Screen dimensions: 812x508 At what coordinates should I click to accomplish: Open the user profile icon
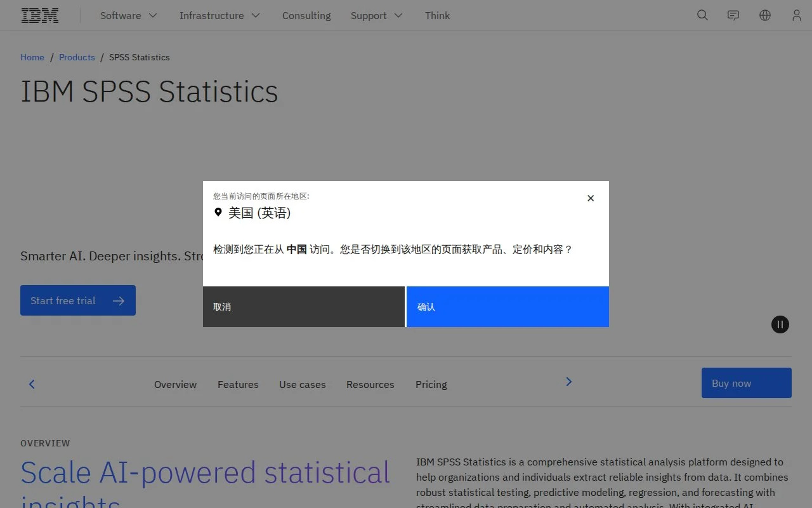point(797,15)
